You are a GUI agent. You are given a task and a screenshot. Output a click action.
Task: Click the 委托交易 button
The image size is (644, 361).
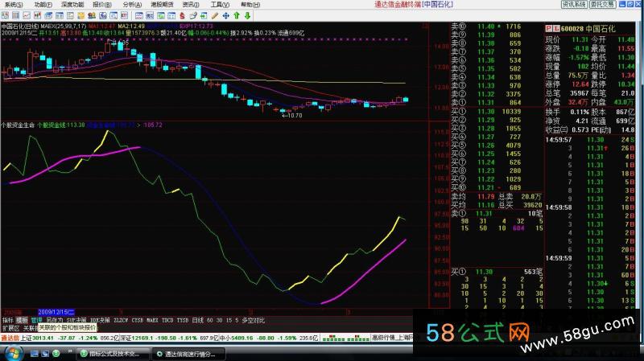pos(602,4)
